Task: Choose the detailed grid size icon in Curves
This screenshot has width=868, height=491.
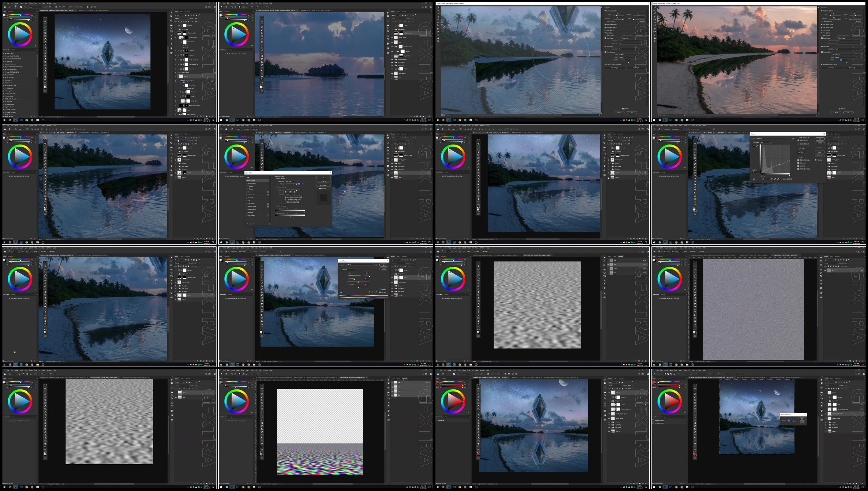Action: (802, 152)
